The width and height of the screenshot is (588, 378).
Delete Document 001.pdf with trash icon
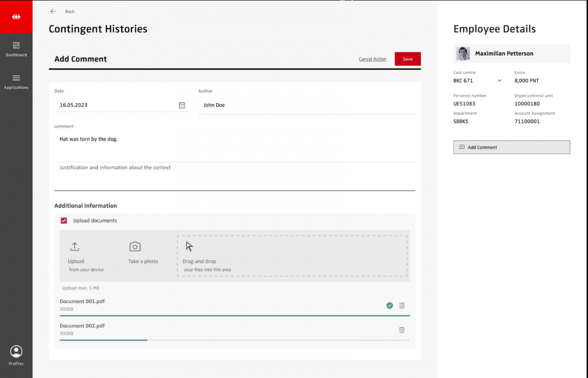(402, 306)
